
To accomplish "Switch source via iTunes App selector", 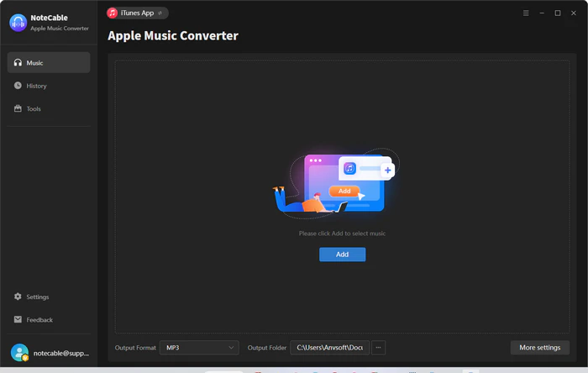I will (x=137, y=13).
